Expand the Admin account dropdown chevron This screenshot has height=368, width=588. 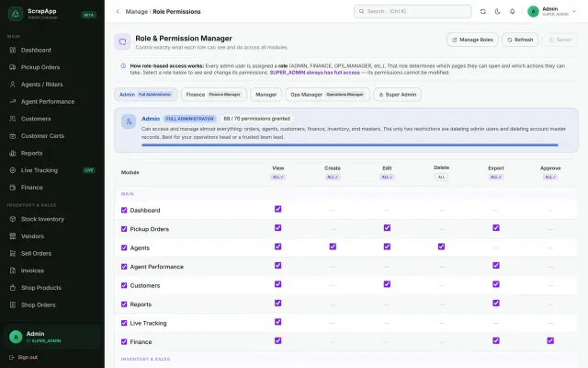(573, 12)
